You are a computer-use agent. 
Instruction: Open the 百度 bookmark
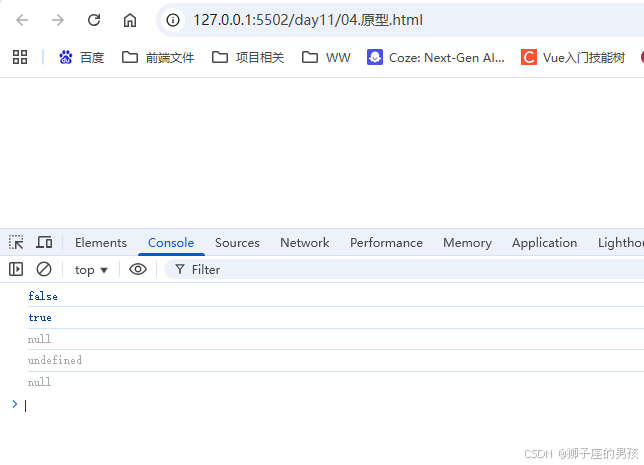click(x=81, y=57)
